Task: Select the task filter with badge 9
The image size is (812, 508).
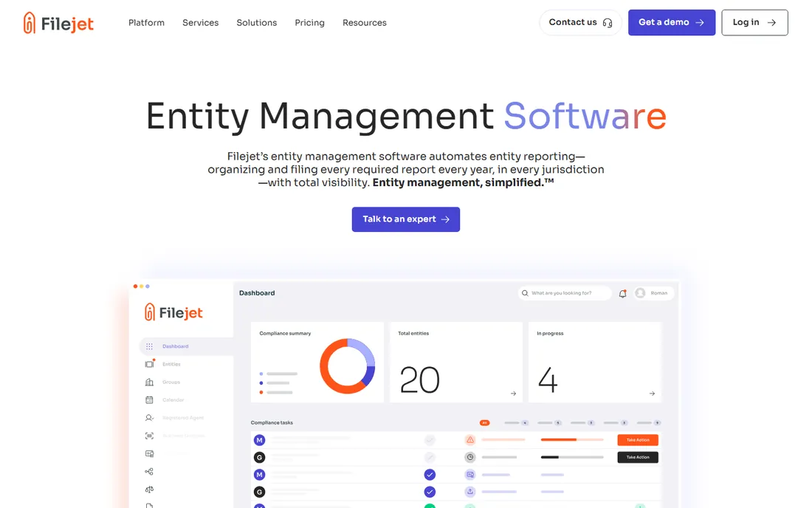Action: click(x=648, y=423)
